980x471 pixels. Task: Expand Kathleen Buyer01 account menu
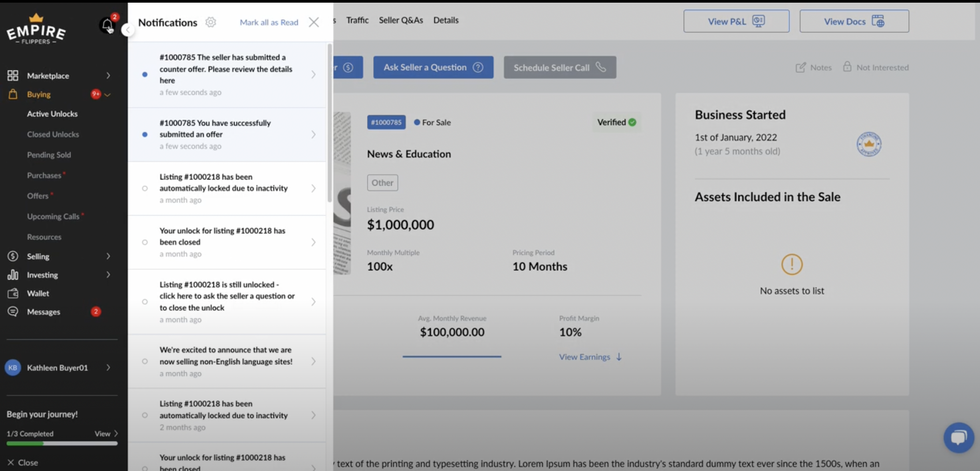108,368
